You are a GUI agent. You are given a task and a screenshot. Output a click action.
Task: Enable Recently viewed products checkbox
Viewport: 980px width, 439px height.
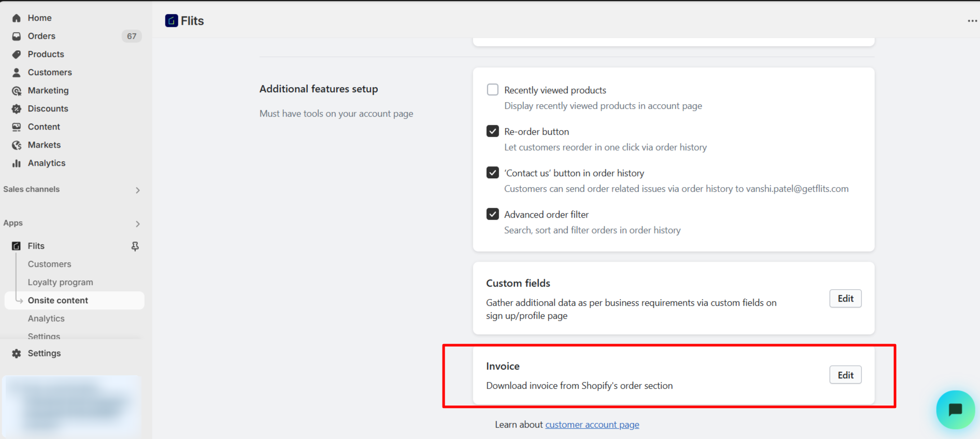493,90
